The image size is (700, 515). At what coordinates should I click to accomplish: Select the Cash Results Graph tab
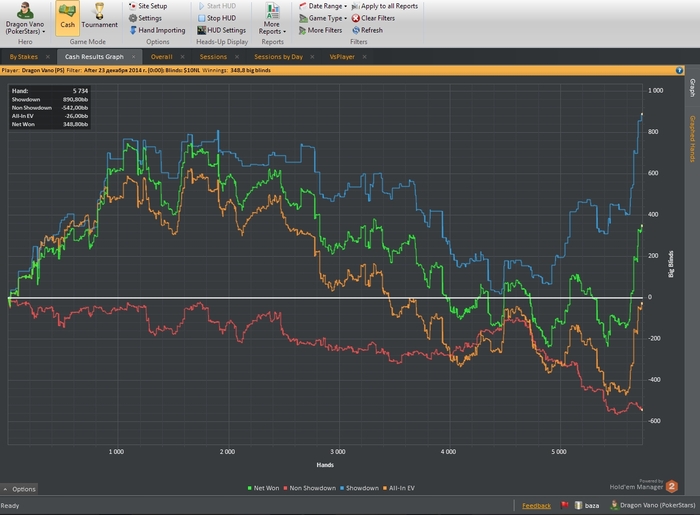tap(94, 57)
